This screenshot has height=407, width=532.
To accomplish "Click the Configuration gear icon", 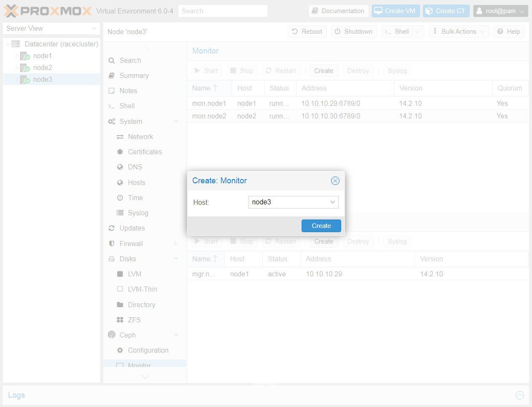I will click(120, 351).
